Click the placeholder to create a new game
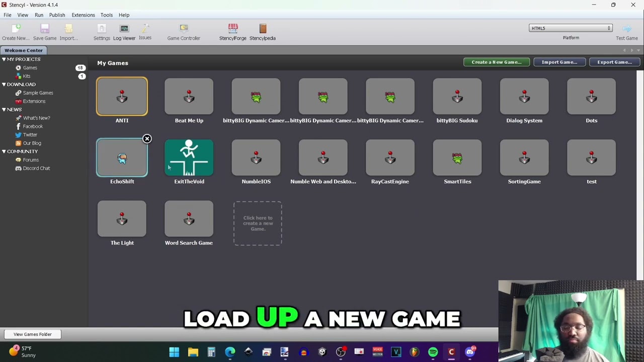Viewport: 644px width, 362px height. point(258,223)
